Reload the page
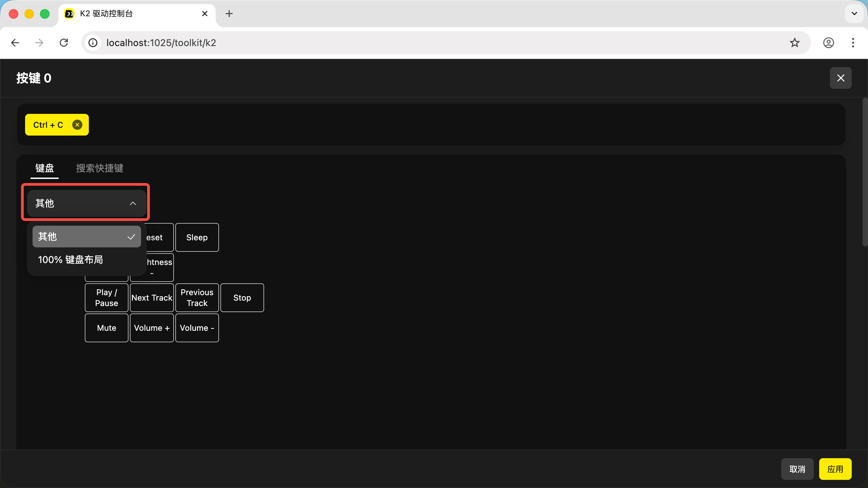 coord(64,43)
